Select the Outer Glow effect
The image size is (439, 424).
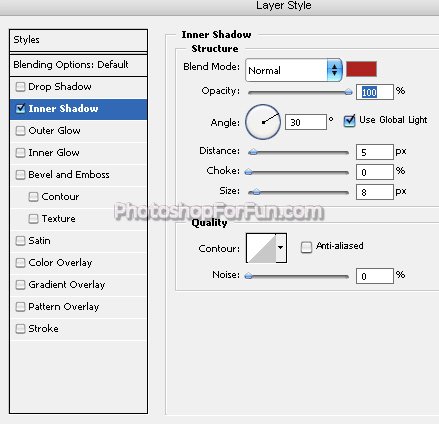[54, 131]
